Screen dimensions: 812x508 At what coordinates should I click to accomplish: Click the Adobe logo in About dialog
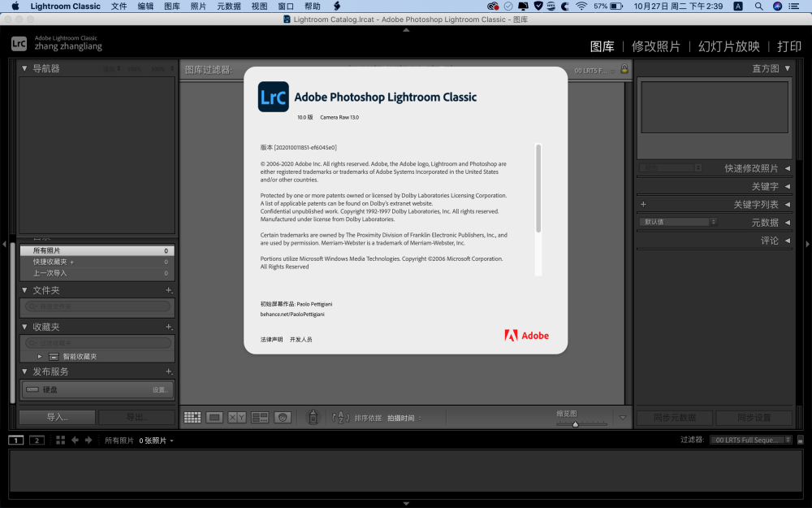pos(527,336)
